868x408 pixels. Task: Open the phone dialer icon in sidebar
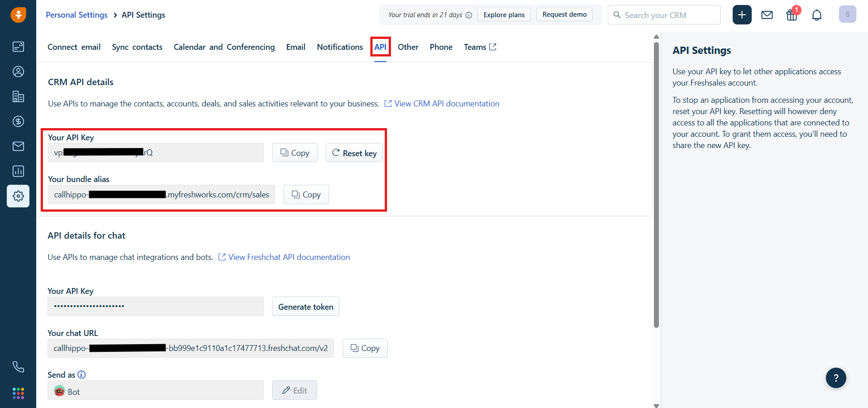18,367
